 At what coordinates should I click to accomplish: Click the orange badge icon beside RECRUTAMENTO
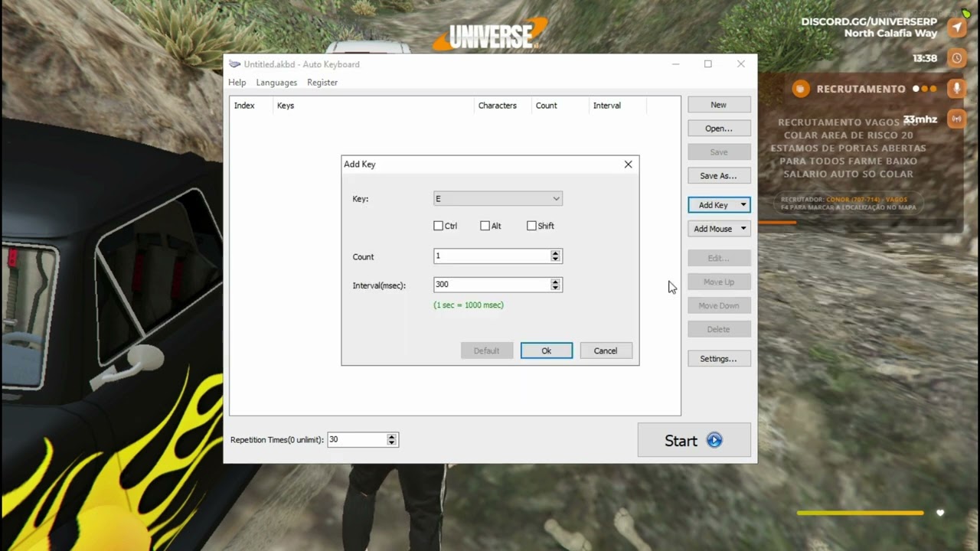click(801, 89)
